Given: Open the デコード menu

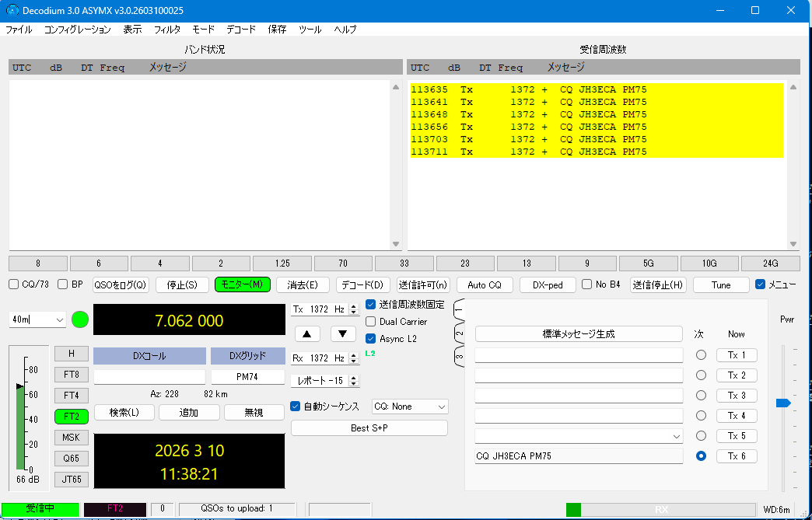Looking at the screenshot, I should click(241, 30).
